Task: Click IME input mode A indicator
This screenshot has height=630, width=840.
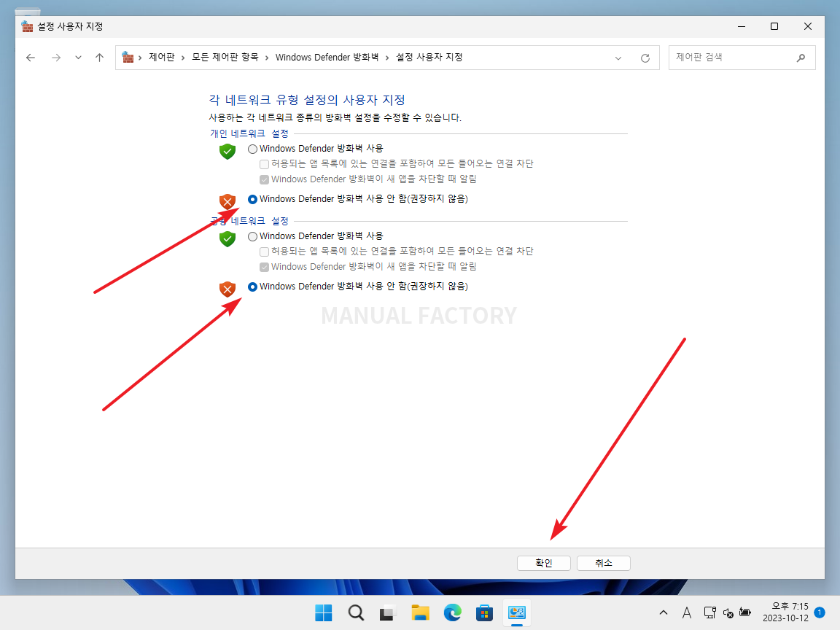Action: tap(687, 612)
